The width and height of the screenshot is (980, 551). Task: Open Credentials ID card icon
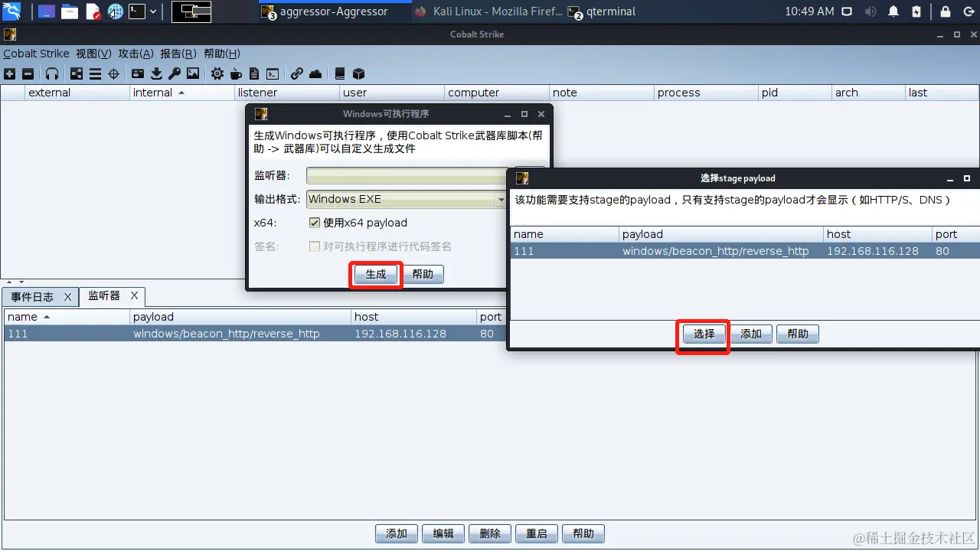click(138, 74)
